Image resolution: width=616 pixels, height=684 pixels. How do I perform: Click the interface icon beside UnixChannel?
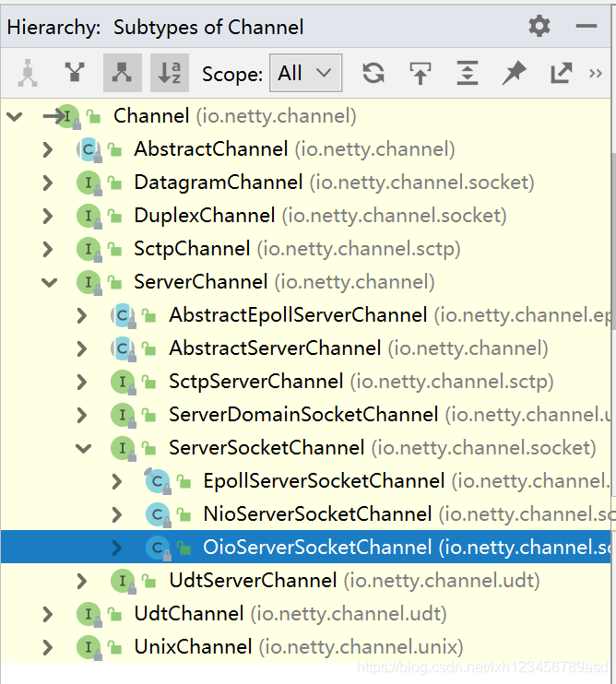point(89,647)
